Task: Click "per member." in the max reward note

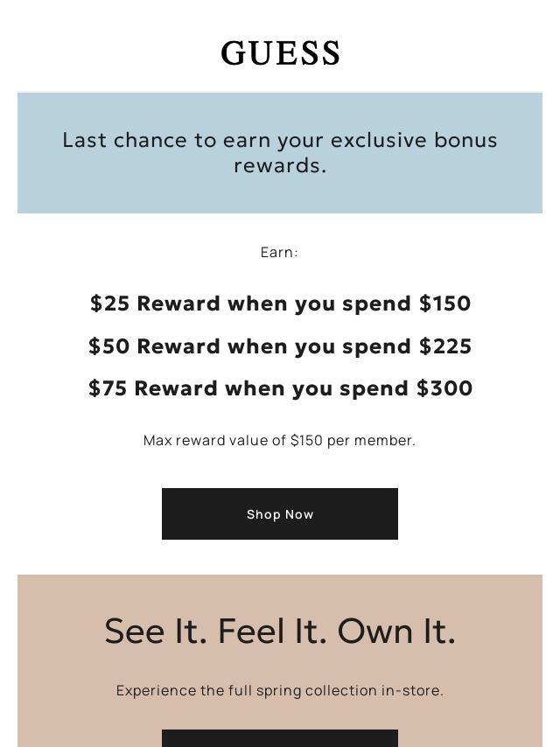Action: 371,441
